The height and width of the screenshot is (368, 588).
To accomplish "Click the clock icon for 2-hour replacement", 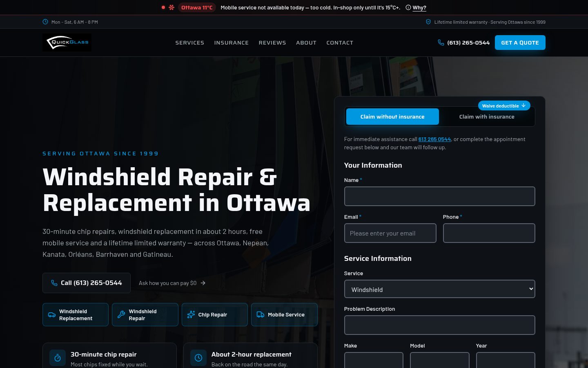I will point(198,358).
